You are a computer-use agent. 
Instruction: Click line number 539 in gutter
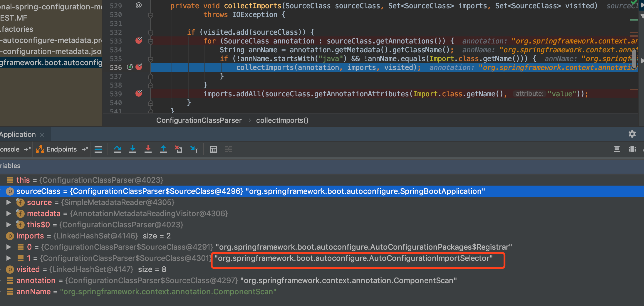[x=116, y=94]
